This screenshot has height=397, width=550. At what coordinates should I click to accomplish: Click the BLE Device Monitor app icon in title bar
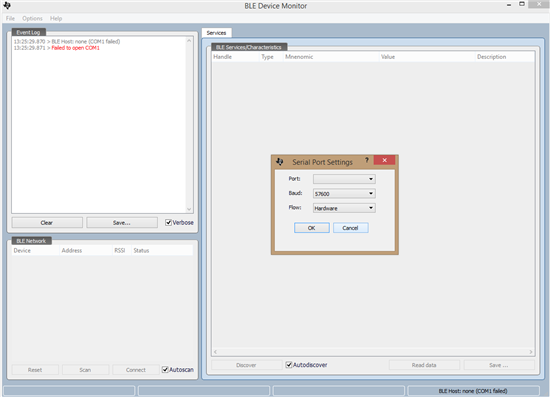click(7, 5)
